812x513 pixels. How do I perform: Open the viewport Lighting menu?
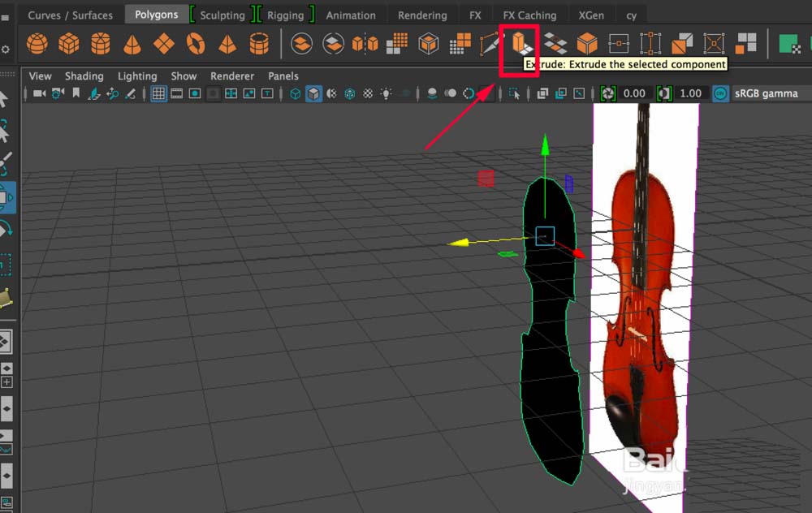click(x=137, y=76)
